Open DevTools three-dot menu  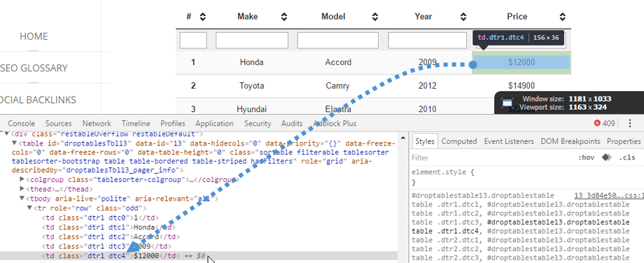[630, 123]
